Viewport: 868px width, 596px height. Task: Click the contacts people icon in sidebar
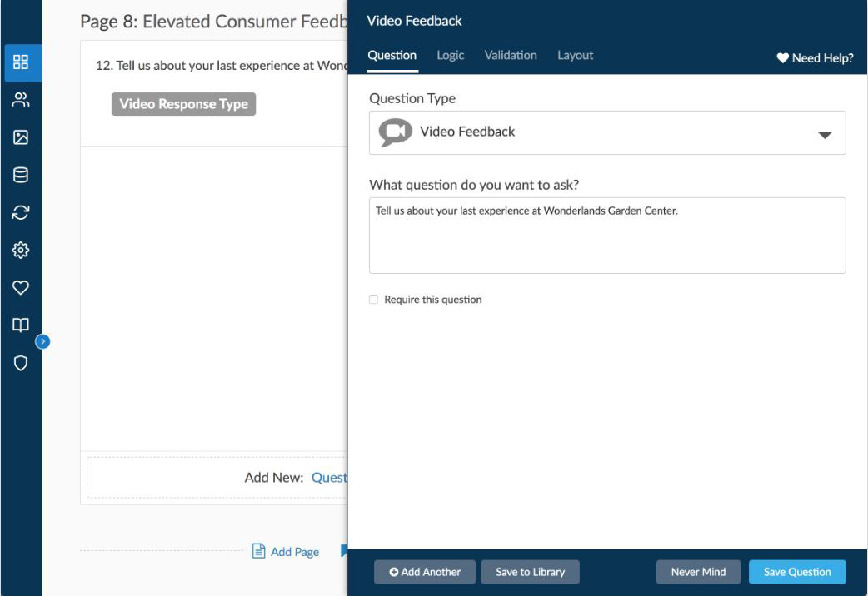21,101
